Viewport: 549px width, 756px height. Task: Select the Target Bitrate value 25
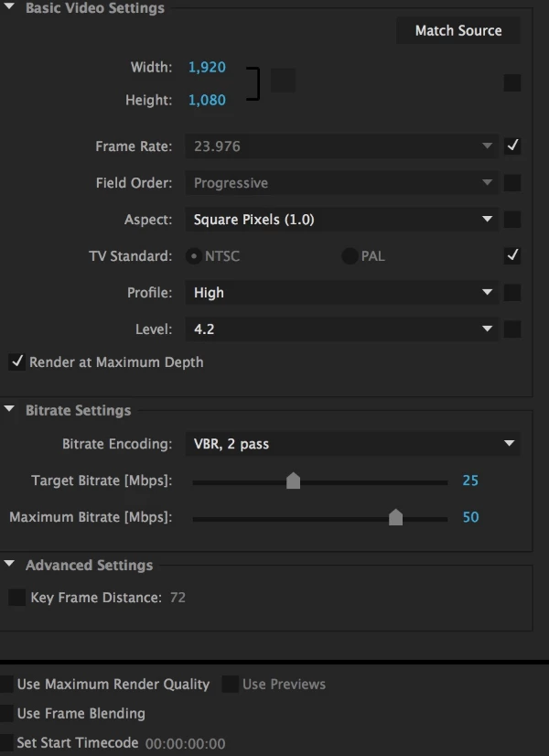coord(470,481)
